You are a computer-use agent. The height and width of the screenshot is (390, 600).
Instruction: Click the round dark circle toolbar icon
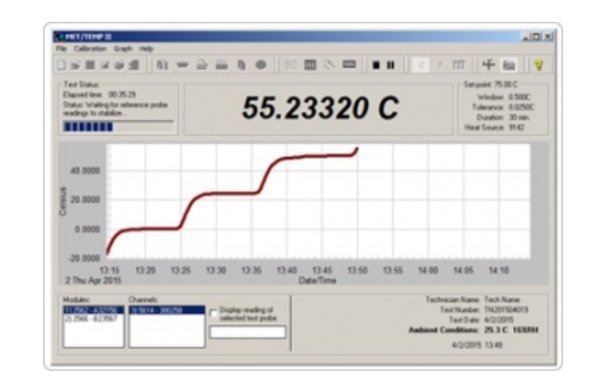(261, 65)
